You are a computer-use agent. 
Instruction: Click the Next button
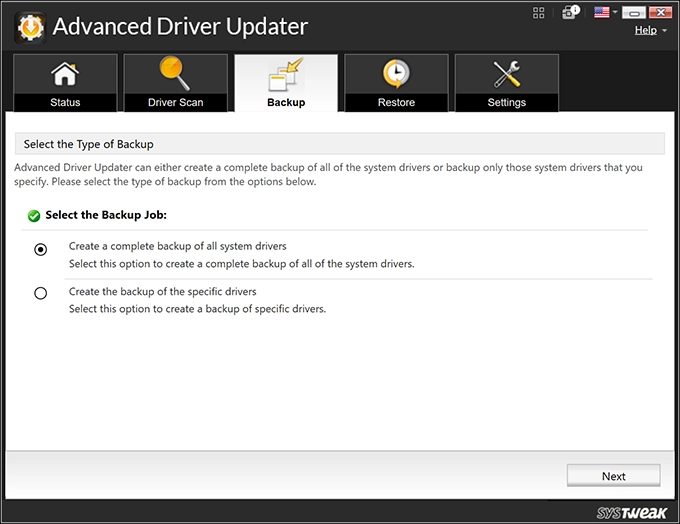(614, 475)
